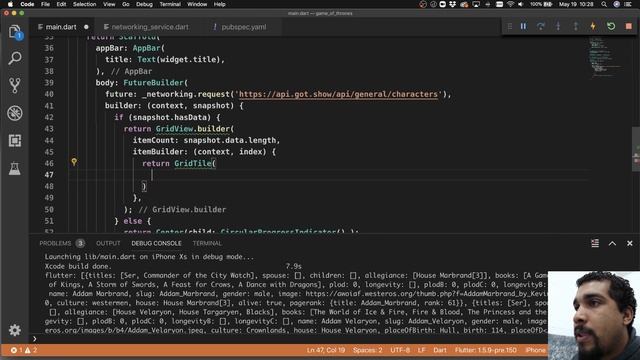Open the TERMINAL panel tab
Viewport: 640px width, 360px height.
[207, 243]
